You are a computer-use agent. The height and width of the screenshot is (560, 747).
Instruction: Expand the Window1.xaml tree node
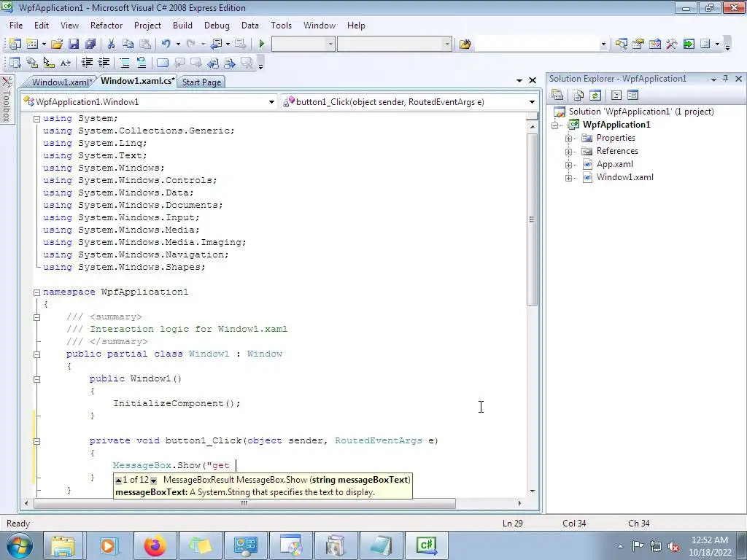tap(568, 178)
